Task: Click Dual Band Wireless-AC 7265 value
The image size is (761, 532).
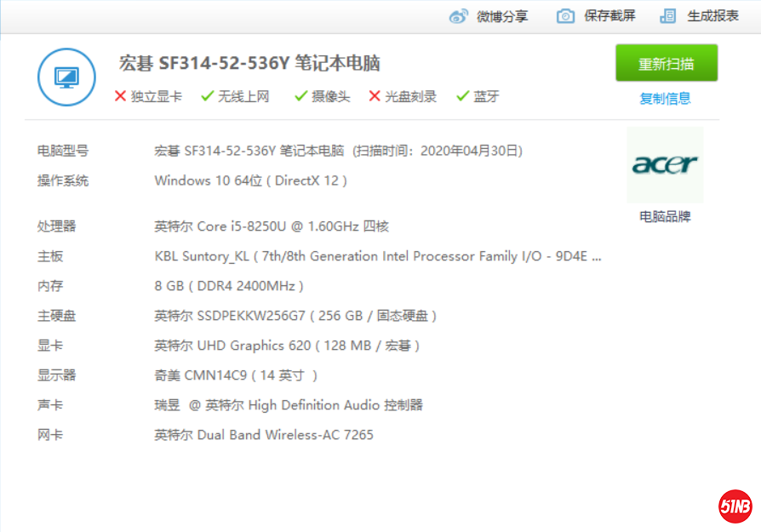Action: 264,435
